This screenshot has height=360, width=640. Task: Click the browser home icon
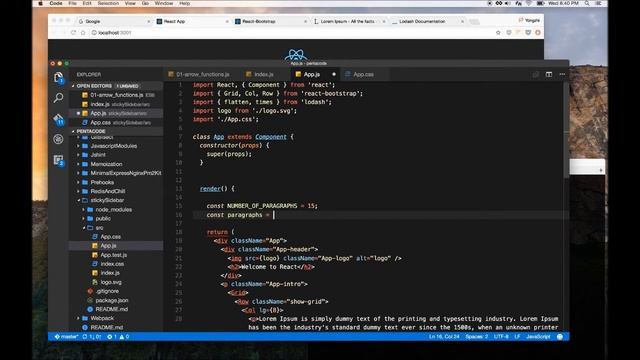tap(83, 33)
